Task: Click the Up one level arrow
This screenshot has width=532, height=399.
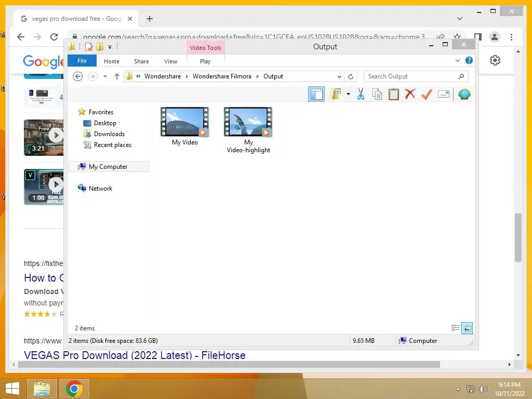Action: (x=117, y=76)
